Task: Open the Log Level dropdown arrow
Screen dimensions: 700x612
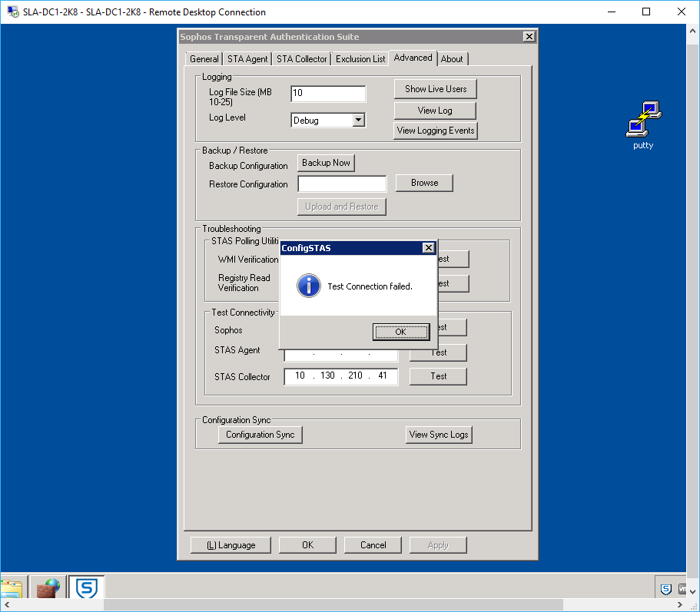Action: pyautogui.click(x=359, y=120)
